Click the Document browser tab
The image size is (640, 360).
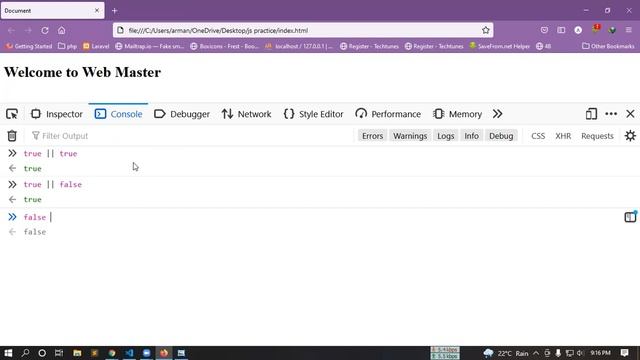coord(52,11)
